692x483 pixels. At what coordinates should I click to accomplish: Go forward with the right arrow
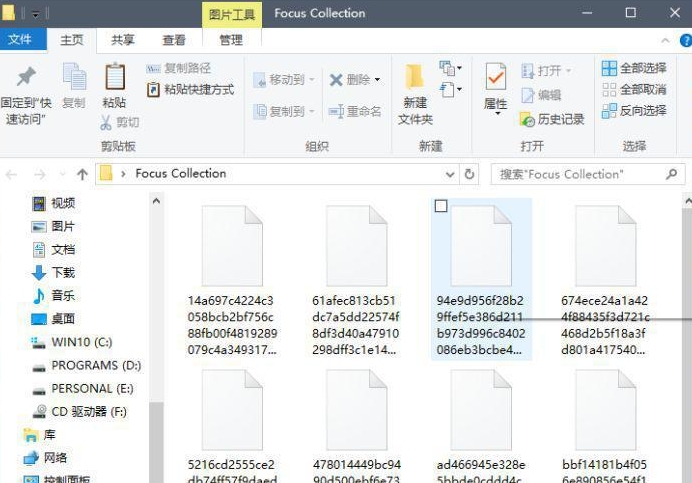pyautogui.click(x=40, y=175)
